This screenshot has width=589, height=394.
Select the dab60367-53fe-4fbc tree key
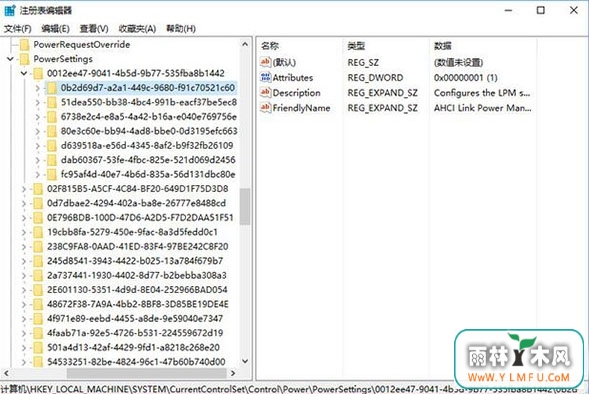pyautogui.click(x=148, y=160)
